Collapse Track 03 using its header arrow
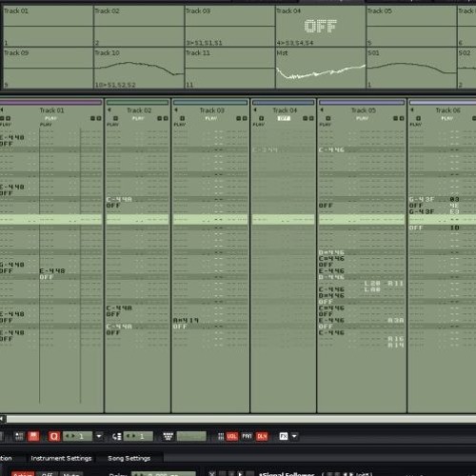The image size is (476, 476). pyautogui.click(x=176, y=109)
